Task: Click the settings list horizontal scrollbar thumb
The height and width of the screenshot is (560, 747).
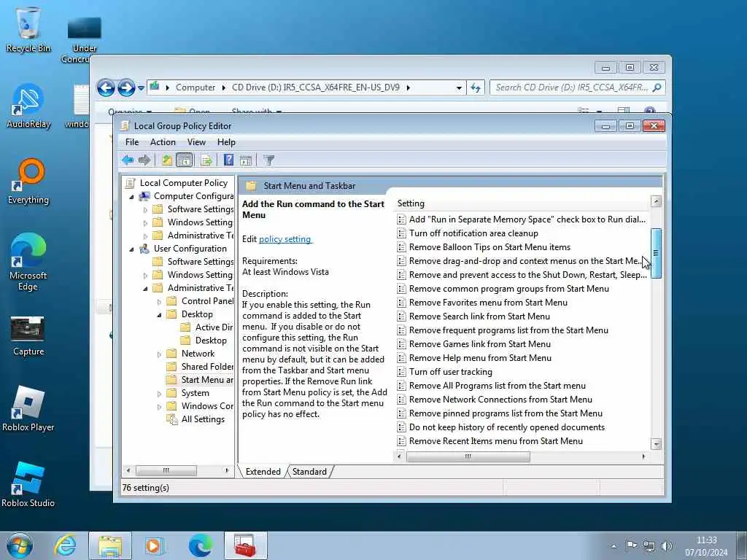Action: click(468, 456)
